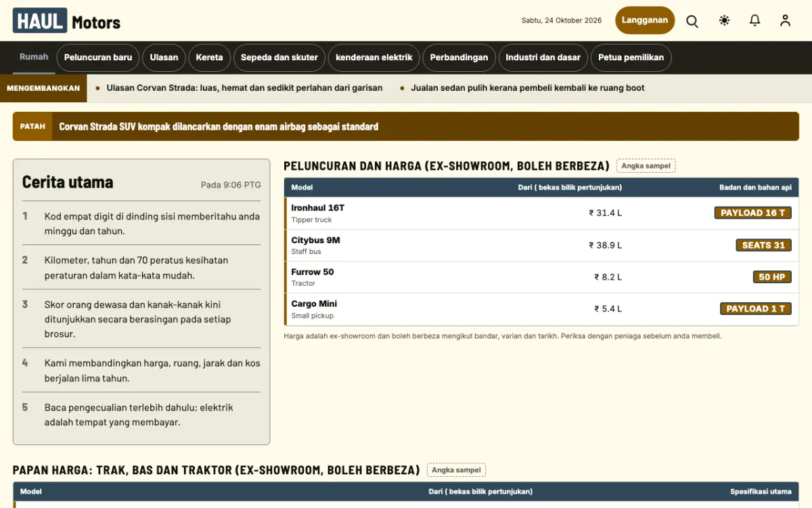This screenshot has width=812, height=508.
Task: Click the PATAH breaking label
Action: tap(32, 127)
